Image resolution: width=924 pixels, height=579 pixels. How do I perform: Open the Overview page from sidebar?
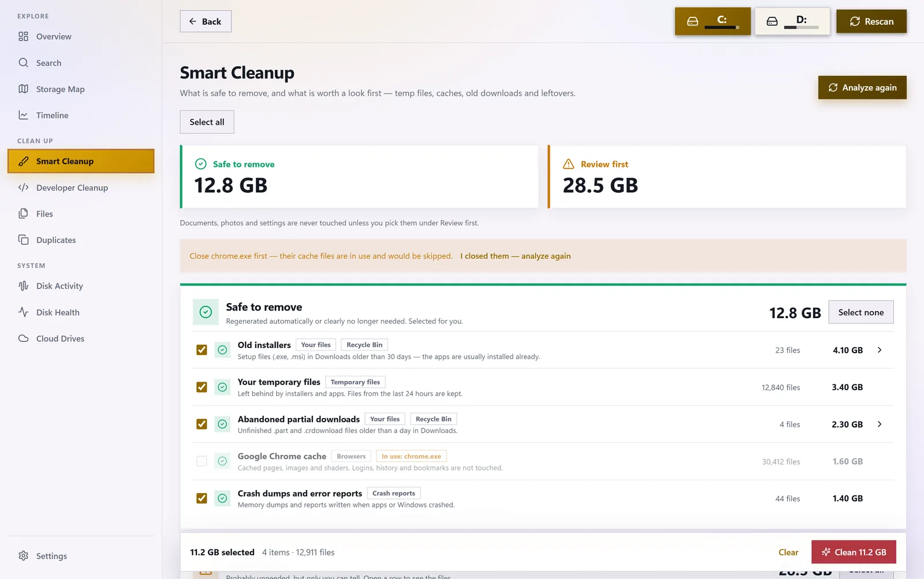click(81, 36)
